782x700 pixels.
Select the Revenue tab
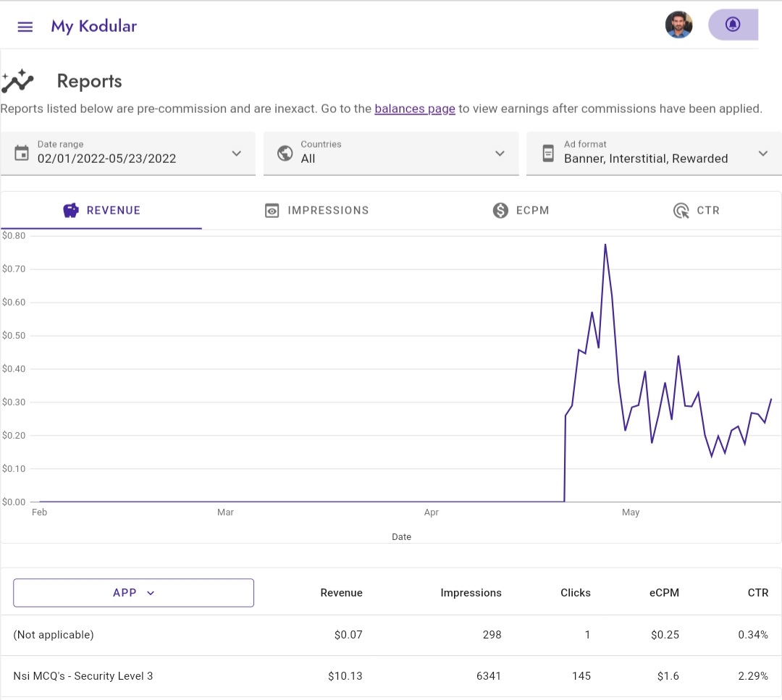pyautogui.click(x=101, y=211)
